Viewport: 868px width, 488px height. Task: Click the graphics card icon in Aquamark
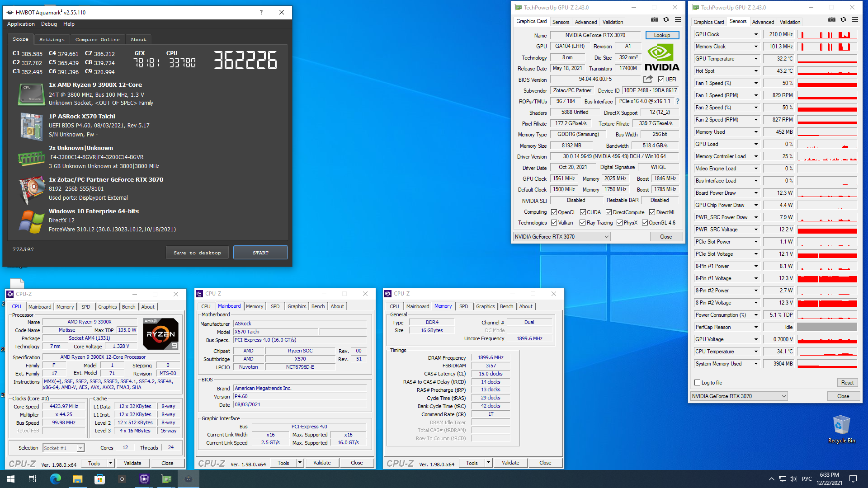pyautogui.click(x=31, y=189)
